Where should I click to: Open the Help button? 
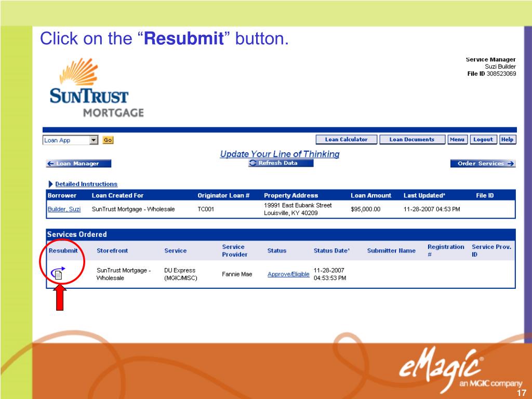pos(507,139)
